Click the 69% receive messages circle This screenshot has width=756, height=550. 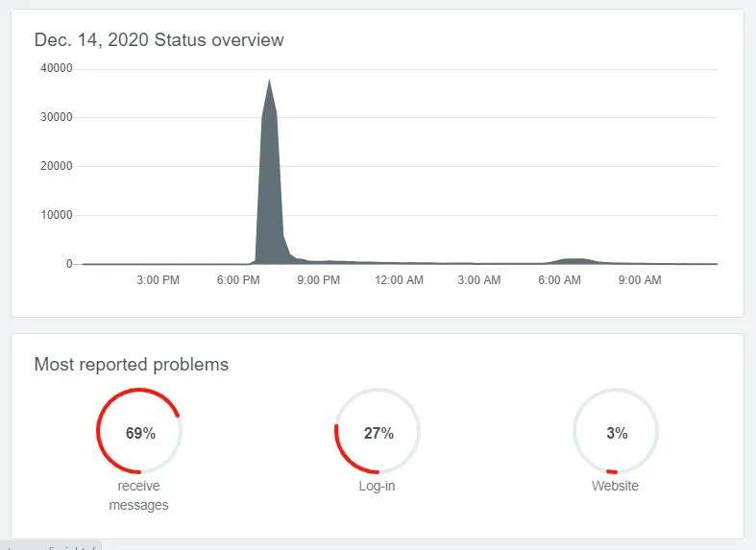[x=139, y=431]
